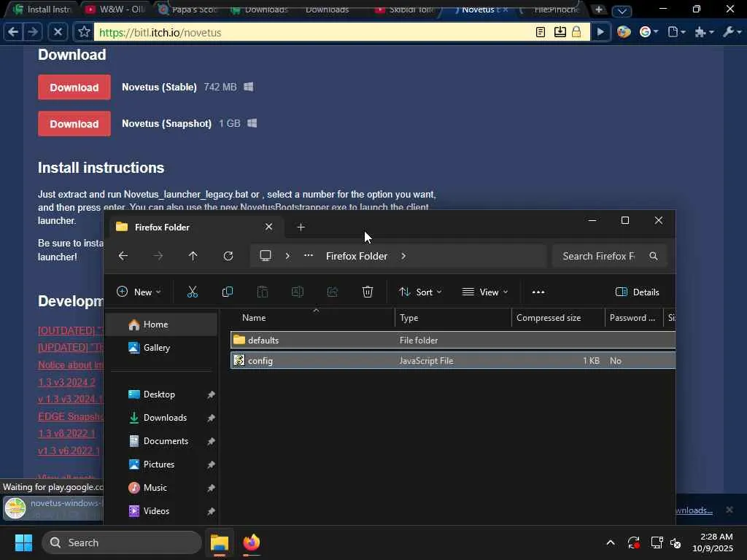Click the browser address bar URL

(314, 32)
